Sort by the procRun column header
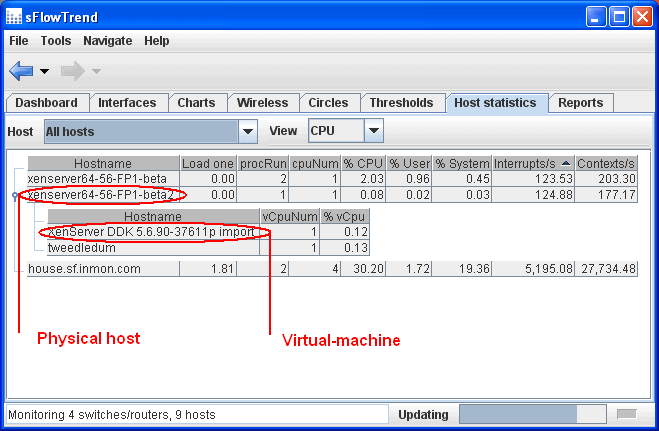The height and width of the screenshot is (431, 659). pyautogui.click(x=263, y=163)
